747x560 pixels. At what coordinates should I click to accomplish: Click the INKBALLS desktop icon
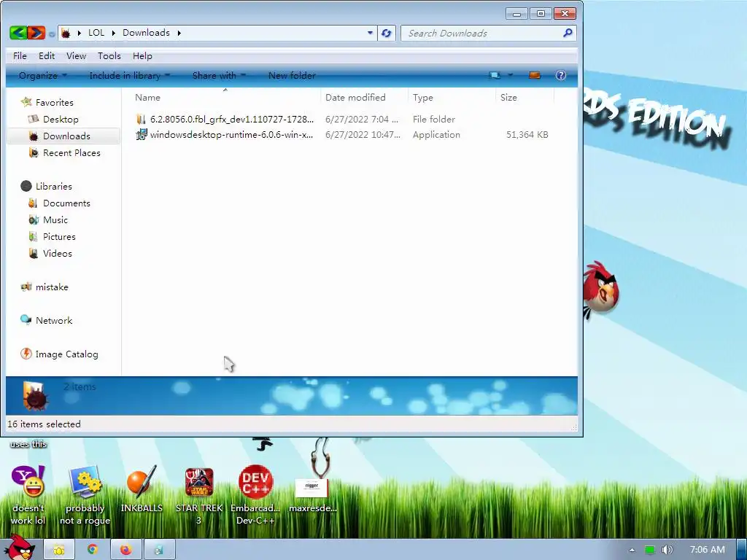[142, 489]
